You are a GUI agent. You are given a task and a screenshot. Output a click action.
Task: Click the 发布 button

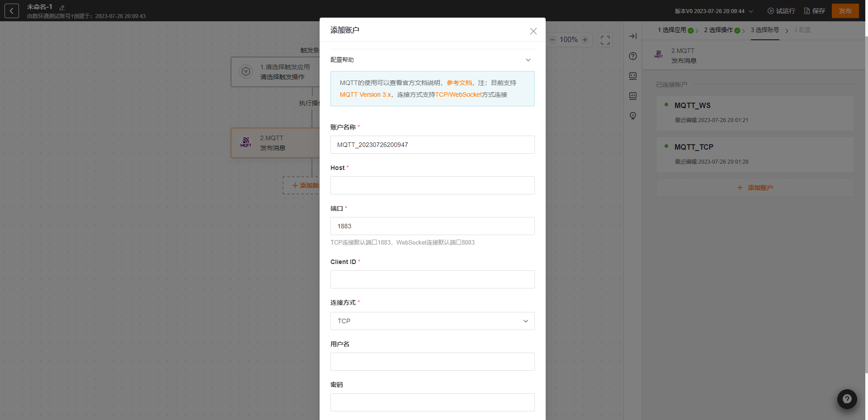pyautogui.click(x=845, y=11)
